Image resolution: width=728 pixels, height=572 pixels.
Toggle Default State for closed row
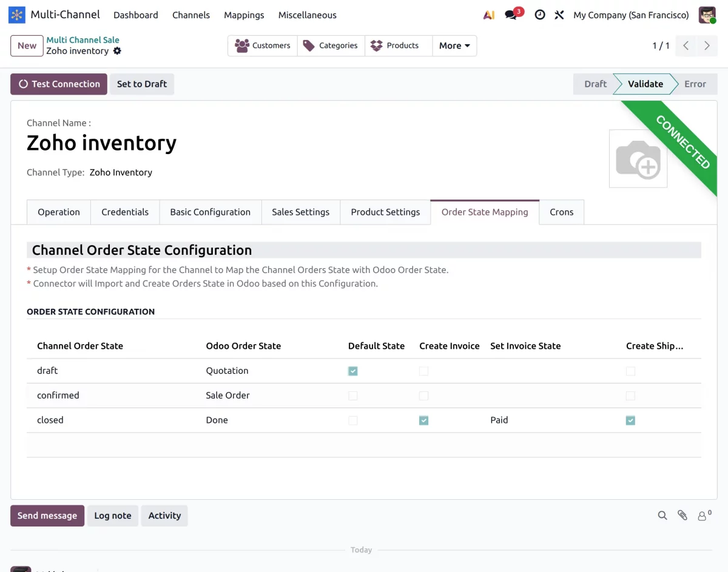click(x=353, y=420)
